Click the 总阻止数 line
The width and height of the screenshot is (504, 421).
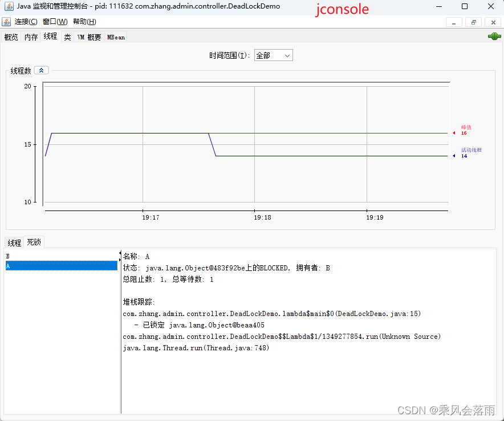pyautogui.click(x=168, y=279)
